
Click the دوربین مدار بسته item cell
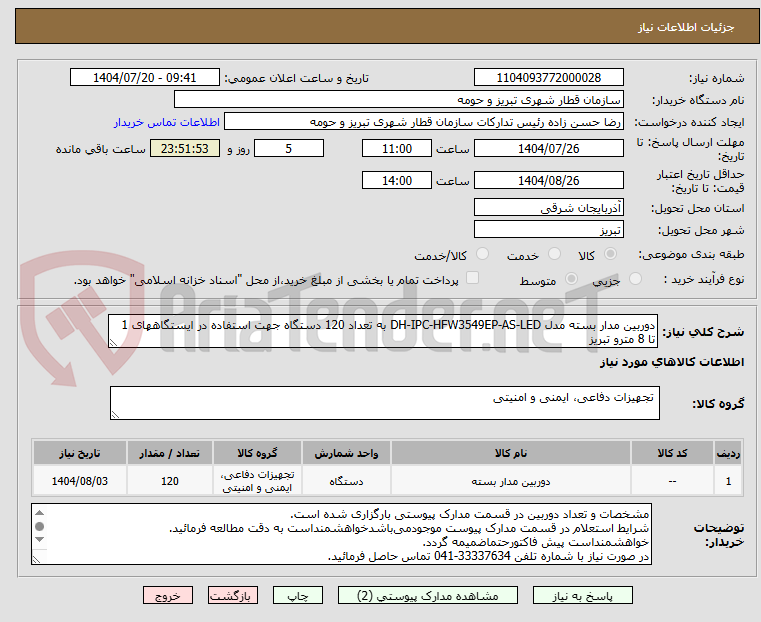511,481
